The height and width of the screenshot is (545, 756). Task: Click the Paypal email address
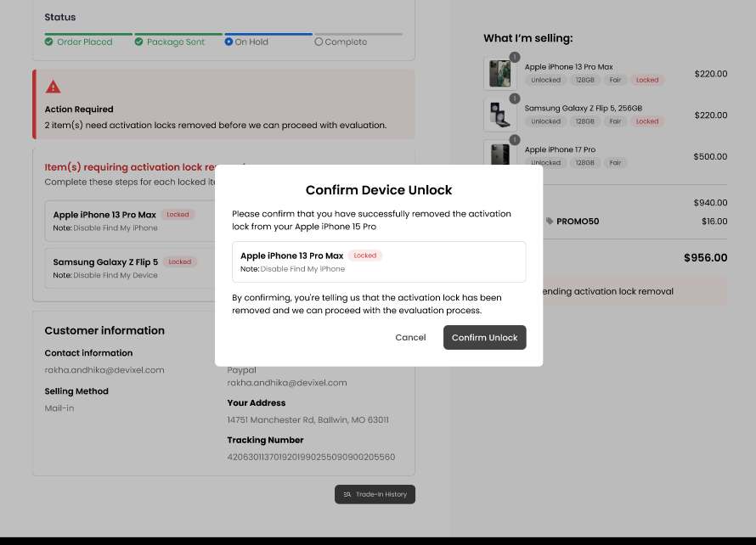point(287,383)
